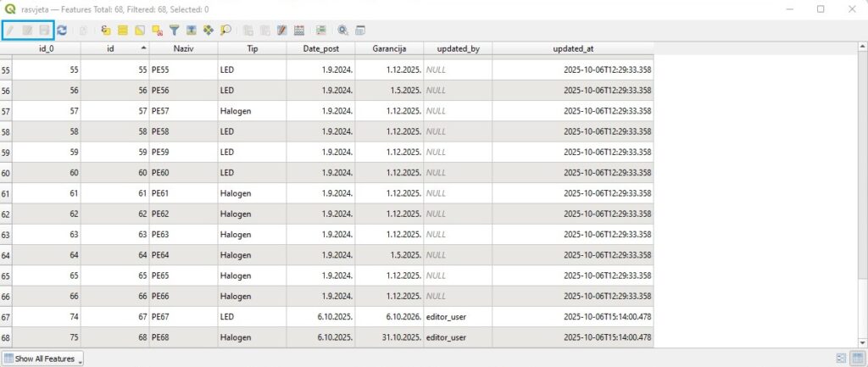Select row 68 via its row header
Image resolution: width=868 pixels, height=367 pixels.
6,337
